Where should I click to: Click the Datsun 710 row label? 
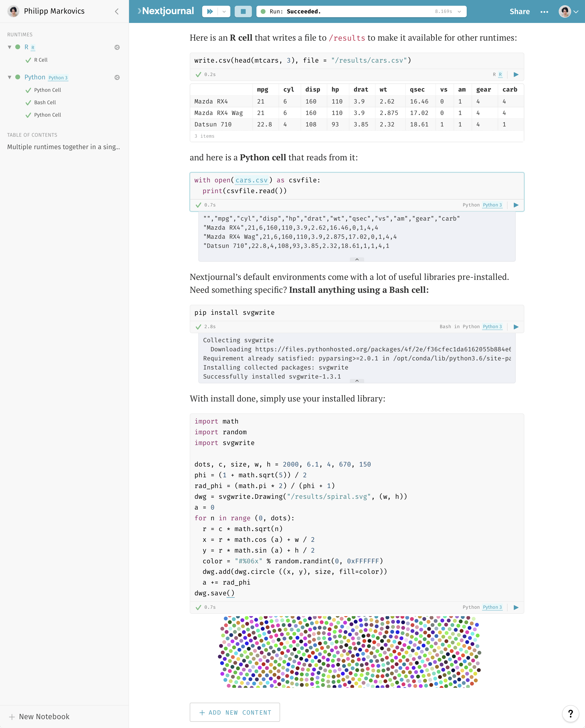pos(213,125)
